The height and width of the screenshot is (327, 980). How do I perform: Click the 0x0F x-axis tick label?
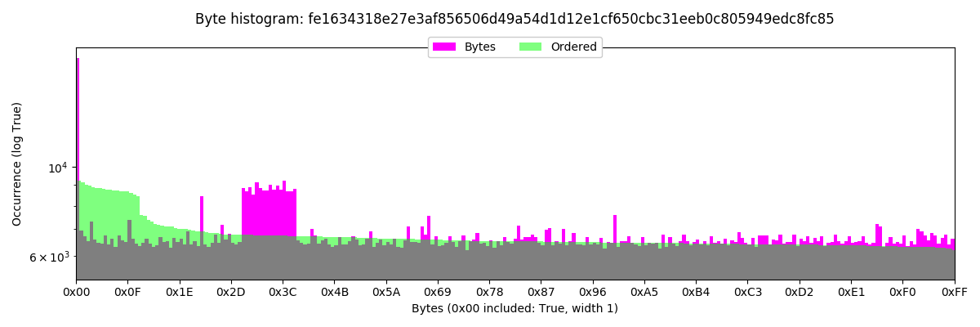click(128, 292)
